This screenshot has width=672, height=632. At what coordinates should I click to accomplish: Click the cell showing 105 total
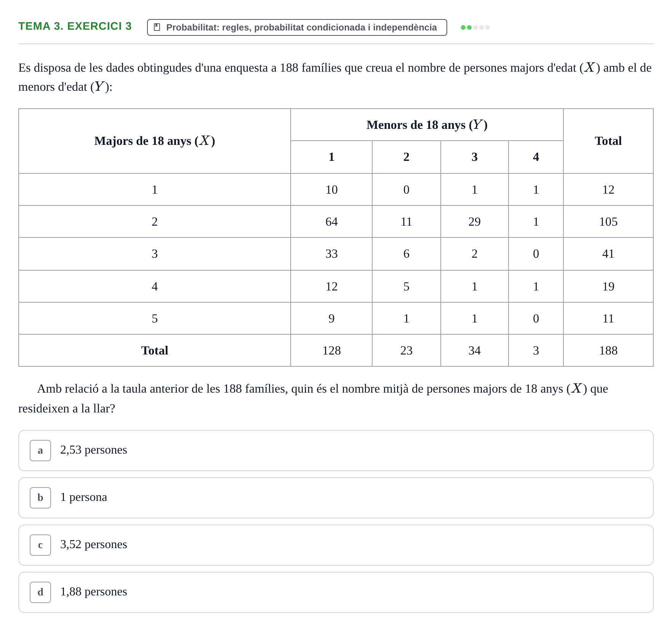(x=608, y=222)
